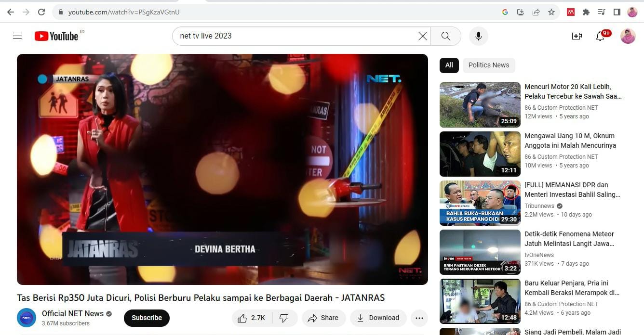Open Official NET News channel name link

73,313
